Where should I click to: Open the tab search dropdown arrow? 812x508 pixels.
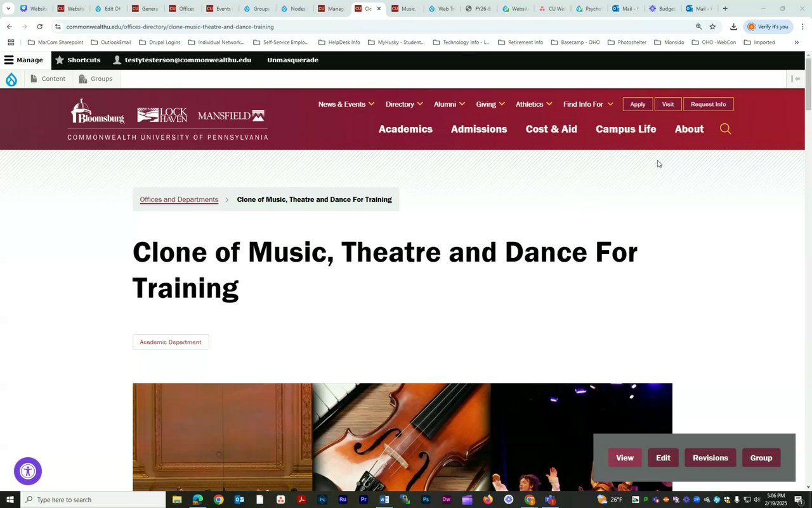click(x=8, y=9)
